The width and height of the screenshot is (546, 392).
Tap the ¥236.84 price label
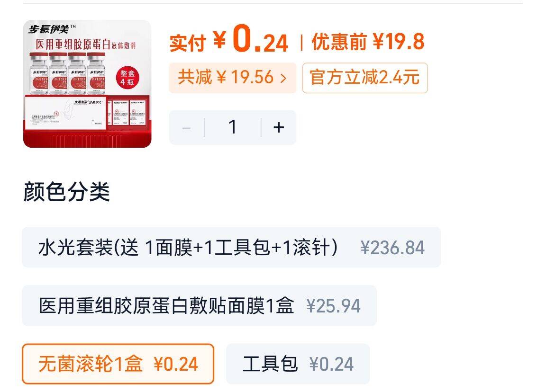pos(392,248)
